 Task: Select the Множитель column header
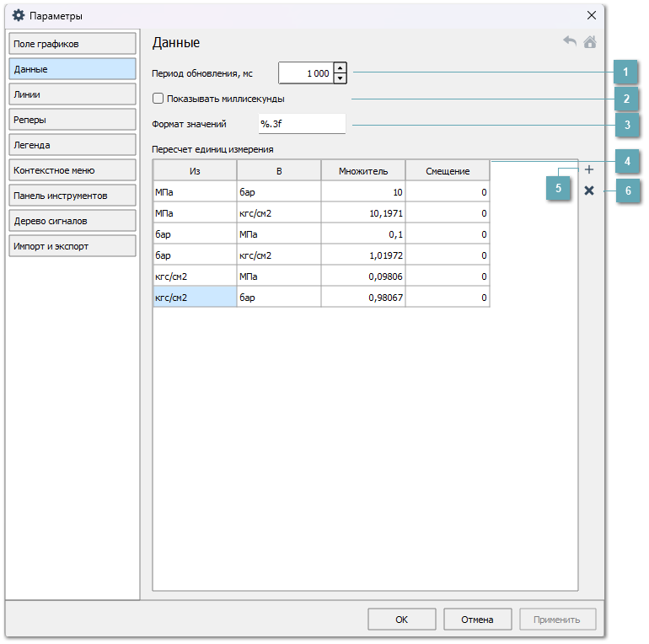click(x=363, y=171)
